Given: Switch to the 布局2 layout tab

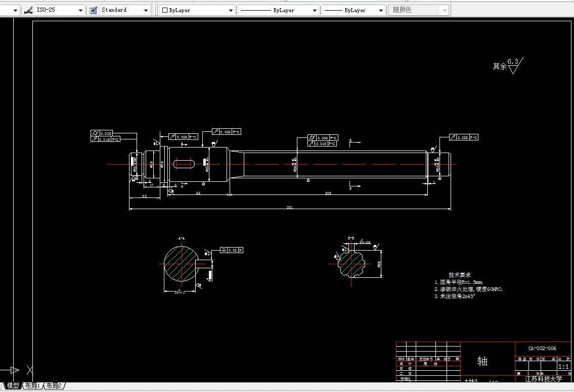Looking at the screenshot, I should pyautogui.click(x=54, y=385).
